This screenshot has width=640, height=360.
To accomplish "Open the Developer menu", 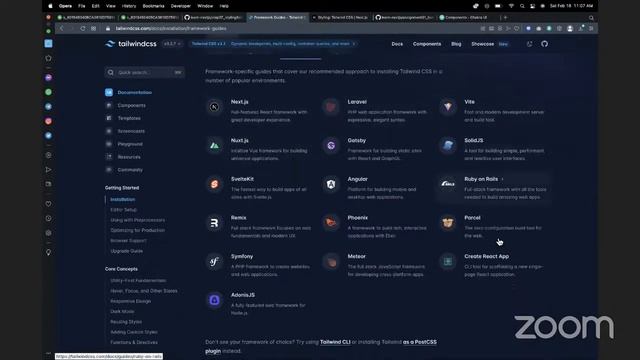I will [181, 6].
